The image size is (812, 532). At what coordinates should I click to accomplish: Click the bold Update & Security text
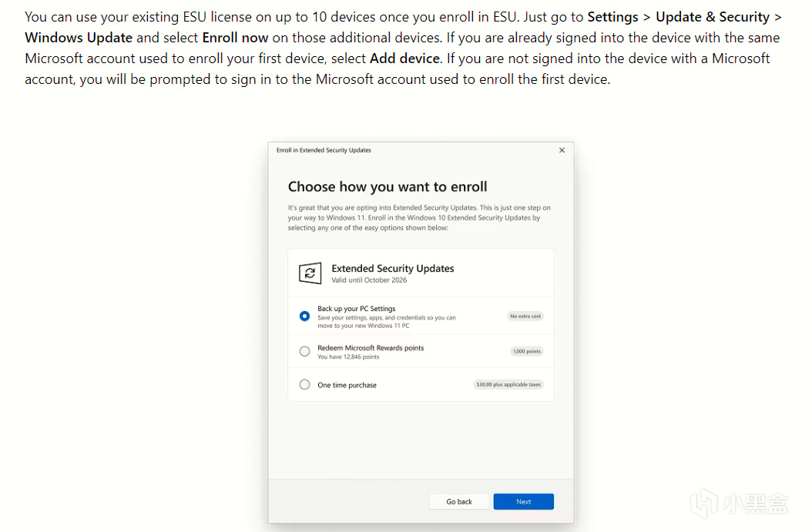(x=713, y=17)
